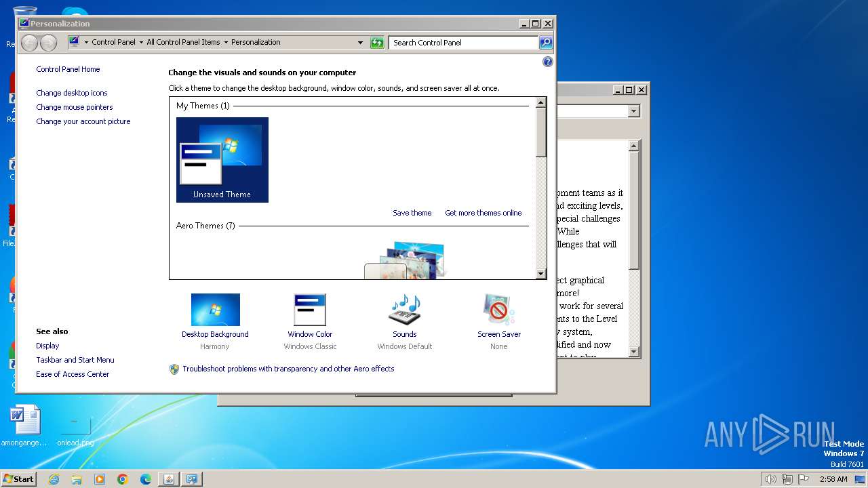Screen dimensions: 868x488
Task: Click the blue Help question mark icon
Action: (548, 62)
